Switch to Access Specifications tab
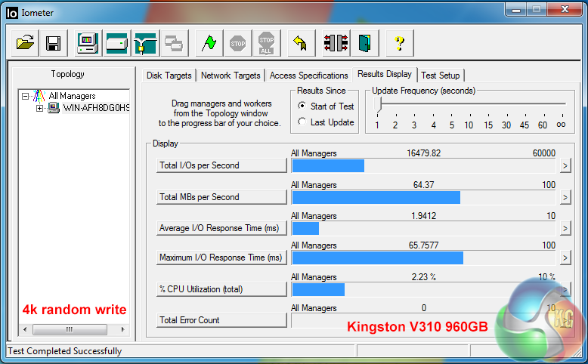The image size is (588, 364). point(308,76)
